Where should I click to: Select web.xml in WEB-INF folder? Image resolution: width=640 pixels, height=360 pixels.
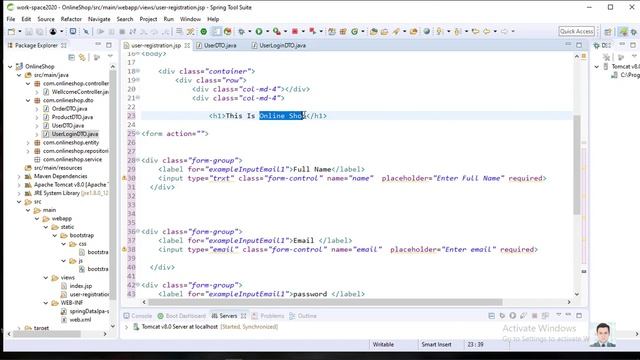80,320
